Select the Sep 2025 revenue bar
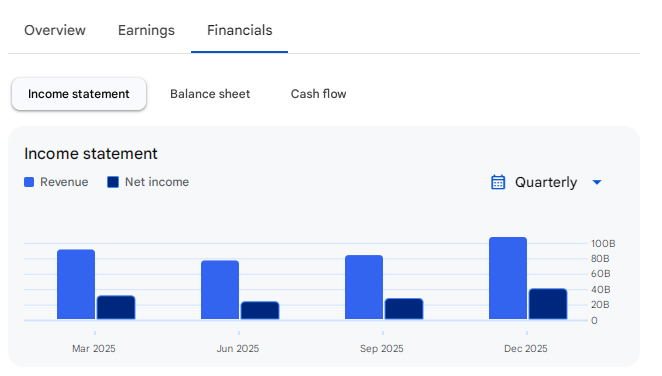This screenshot has width=662, height=376. 364,287
